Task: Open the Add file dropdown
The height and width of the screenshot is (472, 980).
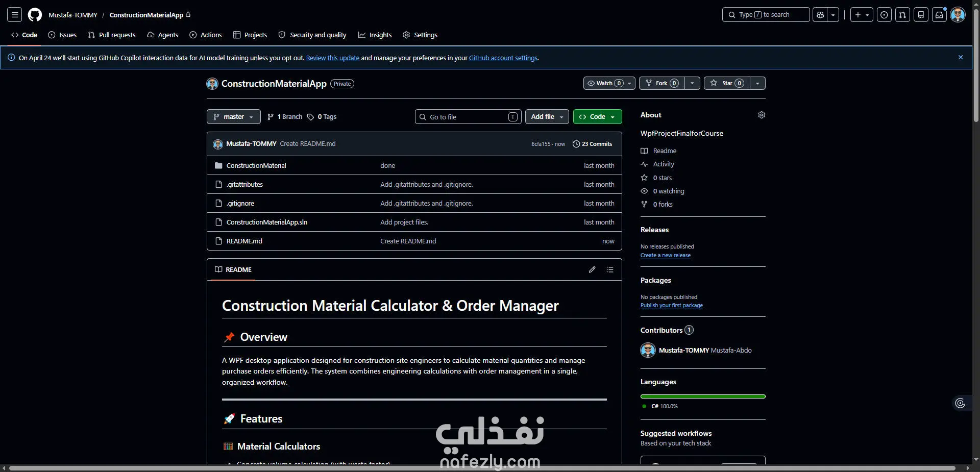Action: point(547,117)
